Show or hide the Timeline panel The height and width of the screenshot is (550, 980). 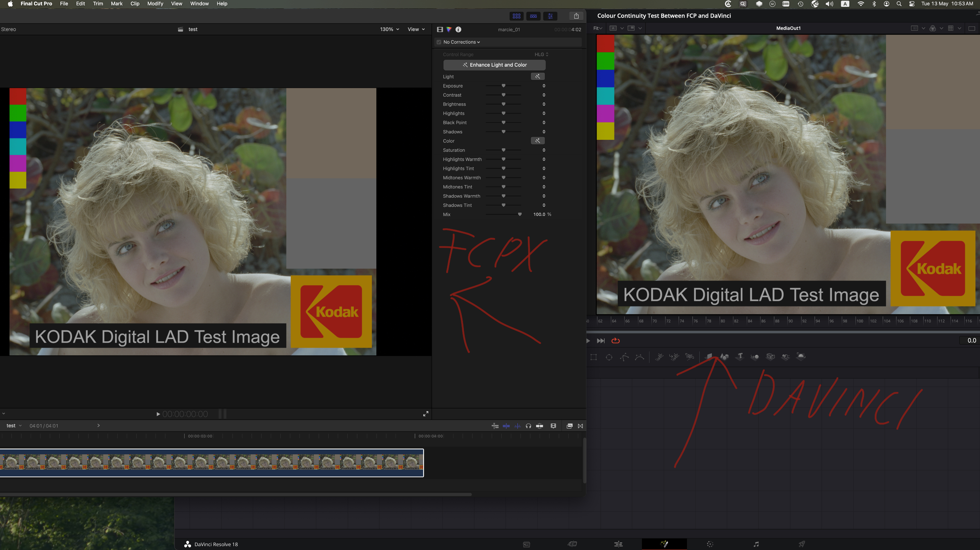point(533,16)
